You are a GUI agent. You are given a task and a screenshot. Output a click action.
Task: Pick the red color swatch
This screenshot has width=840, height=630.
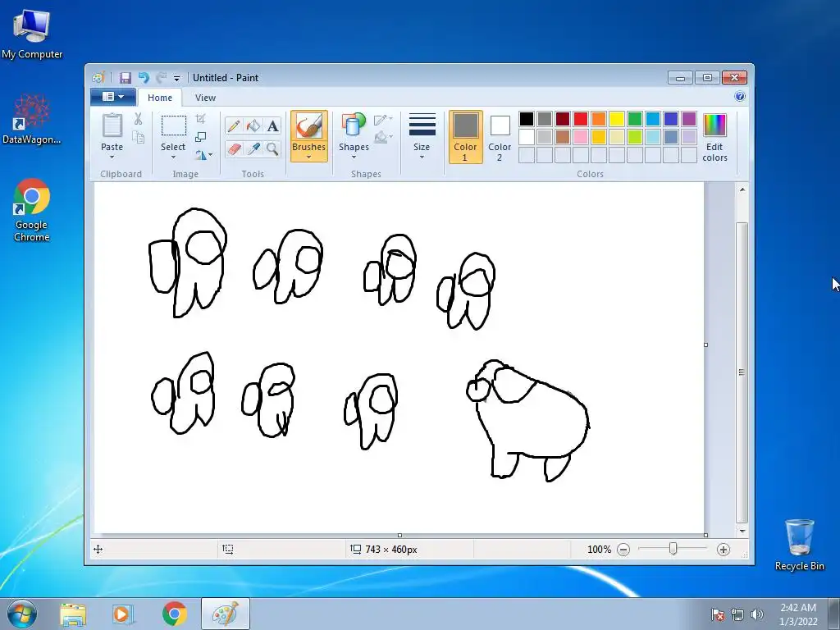(x=581, y=118)
